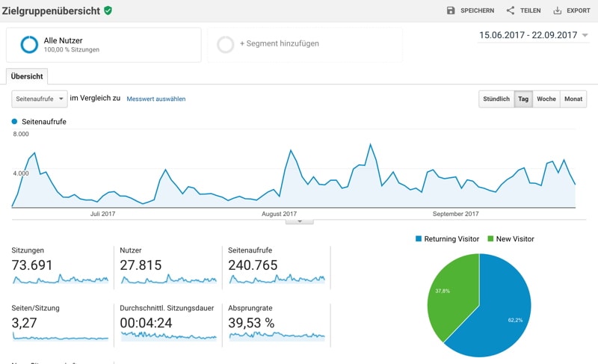Open the Übersicht tab
The height and width of the screenshot is (364, 598).
click(x=27, y=76)
